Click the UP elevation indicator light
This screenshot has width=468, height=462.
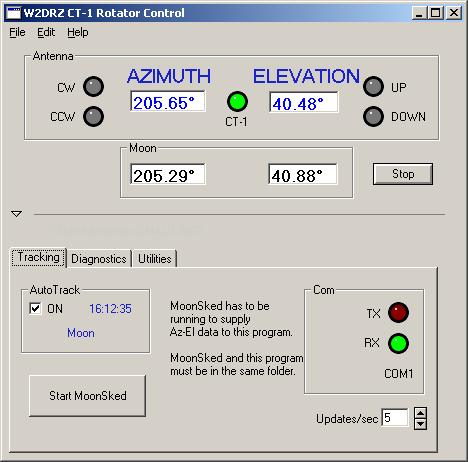point(373,87)
